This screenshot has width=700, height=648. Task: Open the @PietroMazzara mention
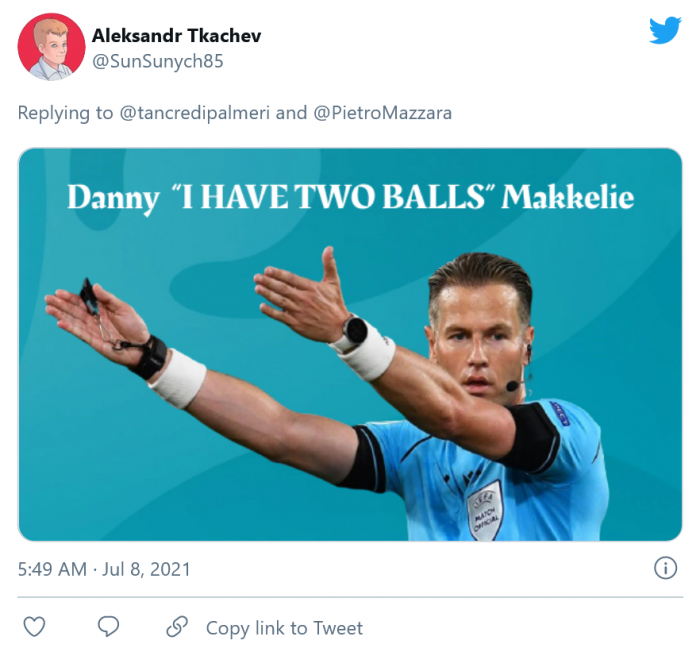(382, 113)
